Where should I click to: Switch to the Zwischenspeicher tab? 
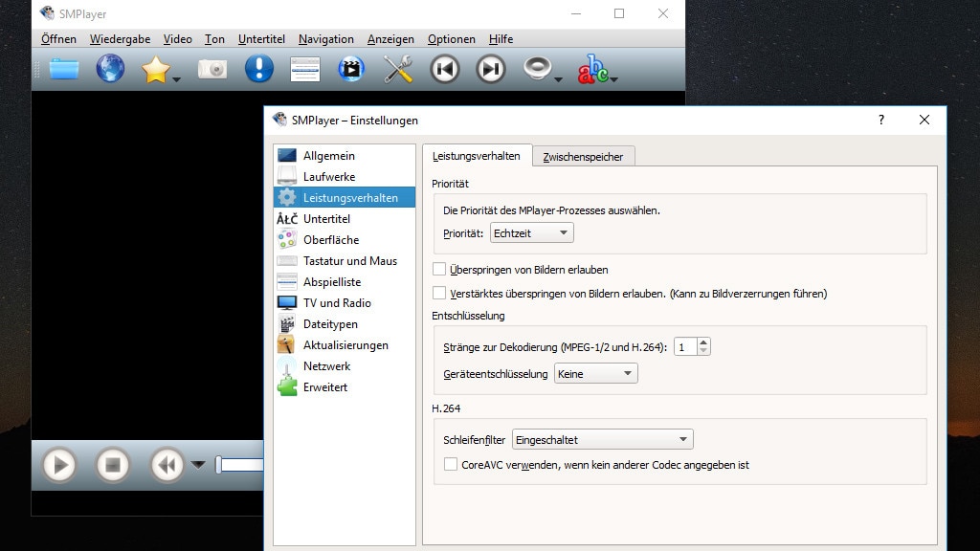tap(583, 157)
